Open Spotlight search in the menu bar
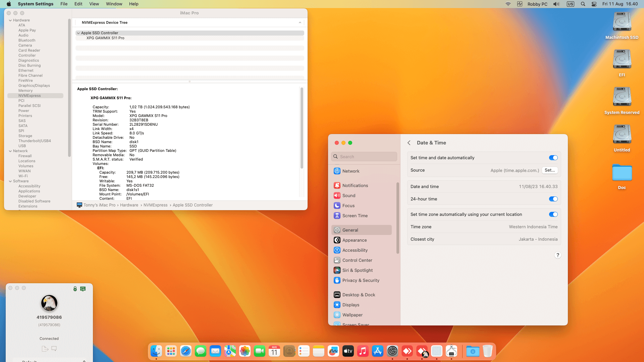 click(583, 4)
